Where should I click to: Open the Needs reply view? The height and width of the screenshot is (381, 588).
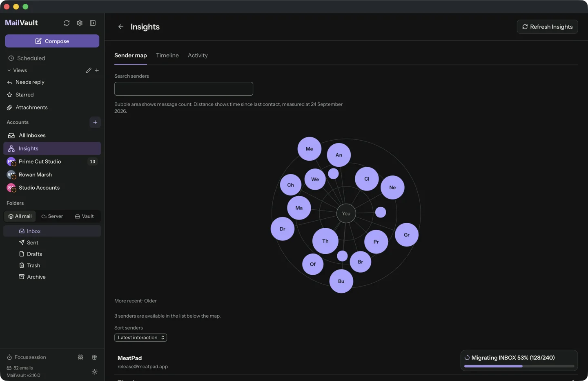tap(52, 82)
